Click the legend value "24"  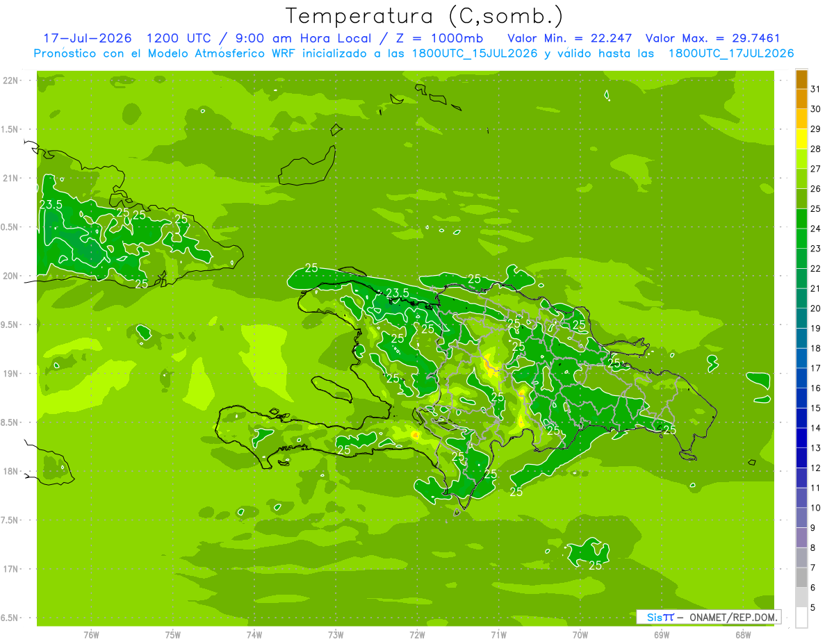click(x=815, y=229)
